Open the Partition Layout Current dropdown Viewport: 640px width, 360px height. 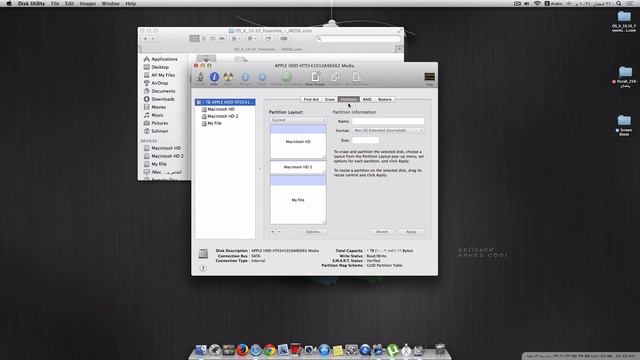click(x=298, y=120)
